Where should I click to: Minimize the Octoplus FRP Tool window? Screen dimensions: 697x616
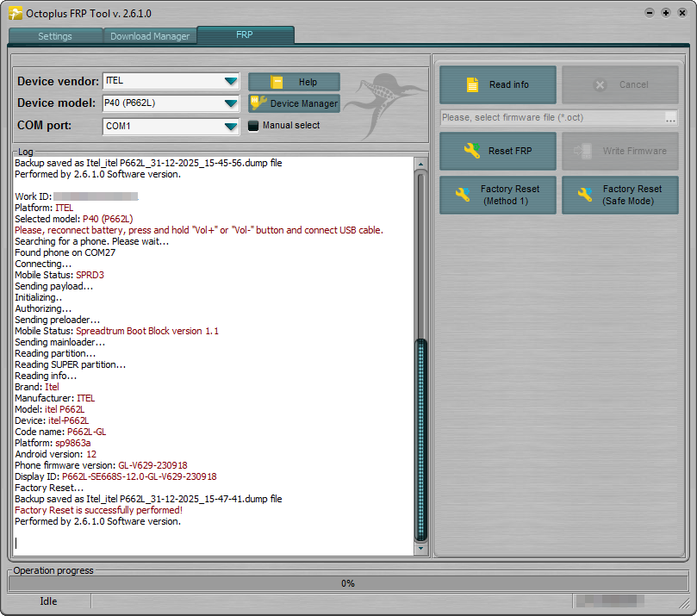click(650, 13)
